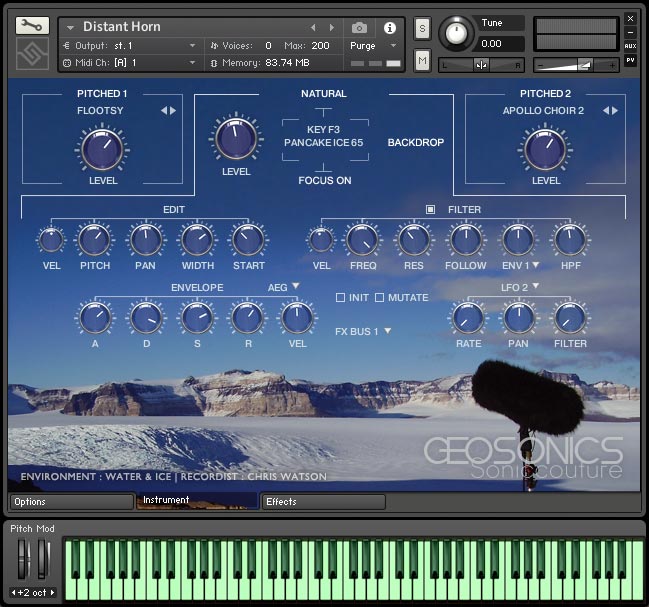The width and height of the screenshot is (649, 607).
Task: Open the LFO 2 selector dropdown
Action: (x=521, y=287)
